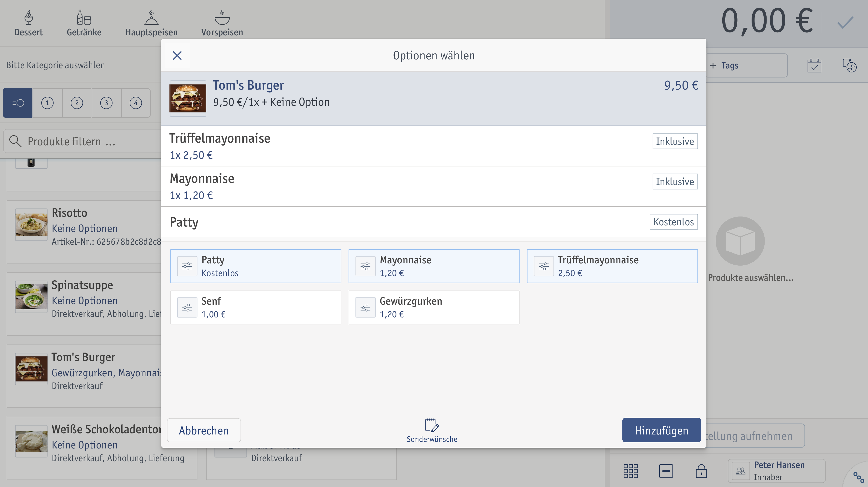Click the search magnifier icon
Image resolution: width=868 pixels, height=487 pixels.
point(15,141)
